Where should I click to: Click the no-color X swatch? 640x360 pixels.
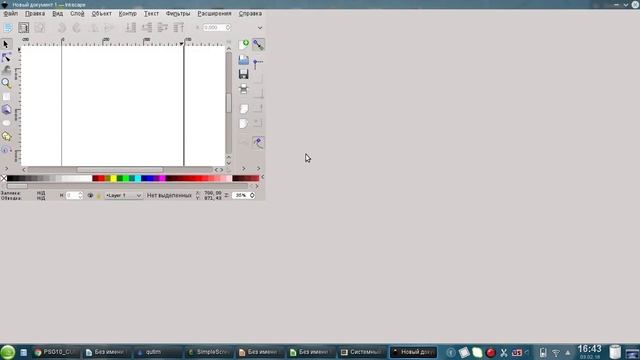(x=4, y=178)
